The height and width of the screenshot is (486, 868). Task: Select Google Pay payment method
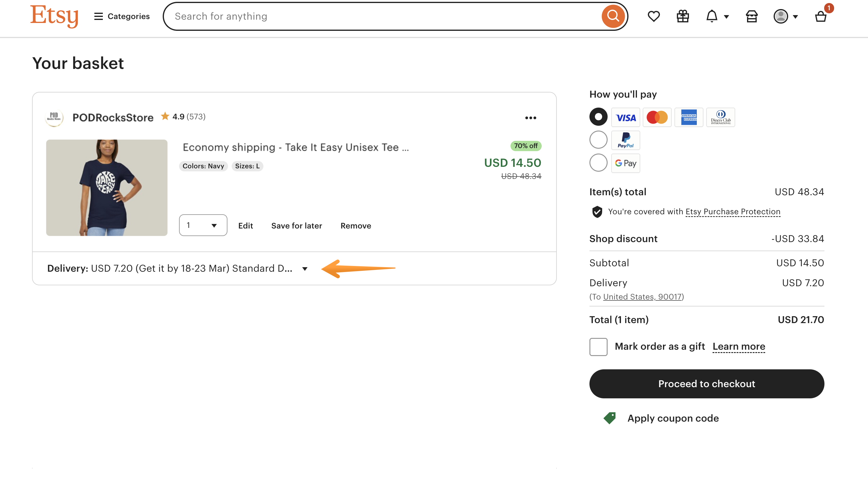click(x=598, y=163)
